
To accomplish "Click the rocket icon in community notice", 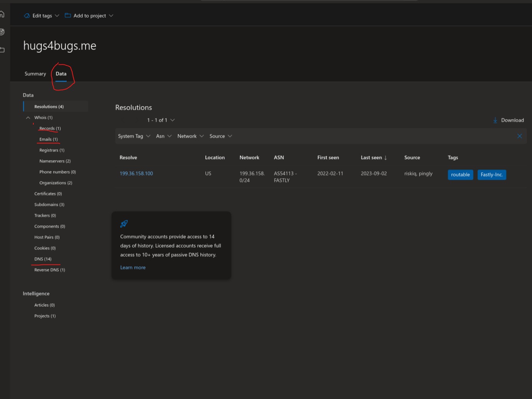I will [124, 223].
